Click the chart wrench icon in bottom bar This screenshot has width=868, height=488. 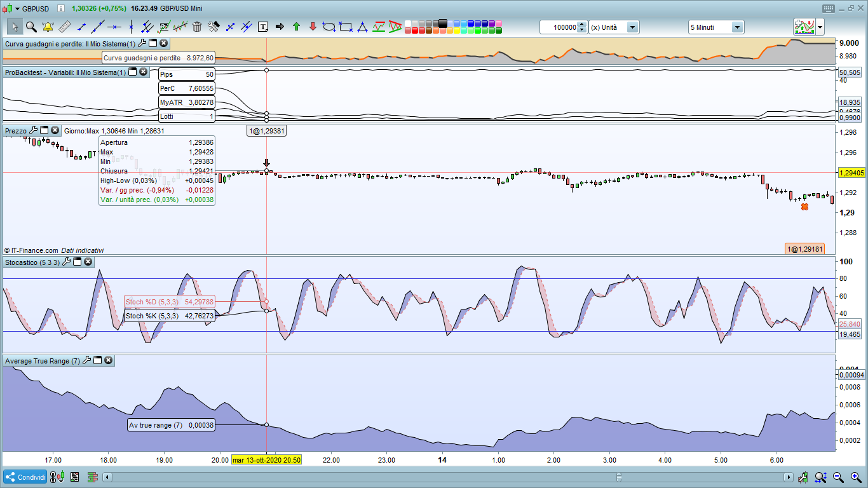[803, 477]
